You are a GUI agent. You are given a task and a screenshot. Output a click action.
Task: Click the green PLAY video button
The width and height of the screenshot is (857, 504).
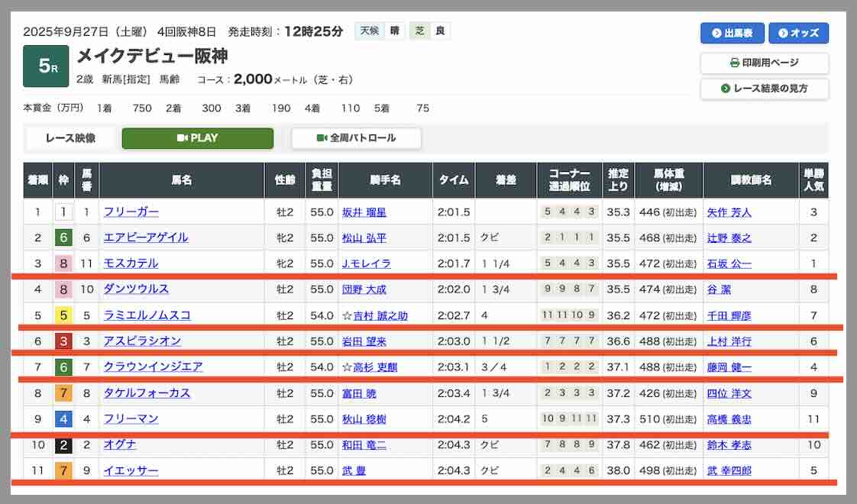point(197,138)
